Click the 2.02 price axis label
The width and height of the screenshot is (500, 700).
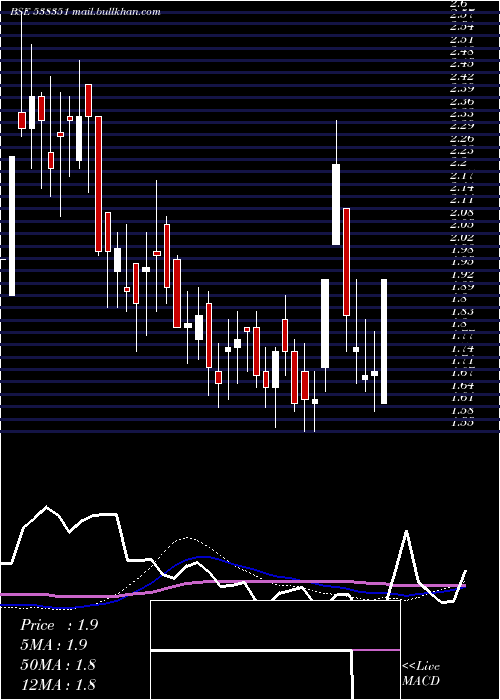pos(461,238)
